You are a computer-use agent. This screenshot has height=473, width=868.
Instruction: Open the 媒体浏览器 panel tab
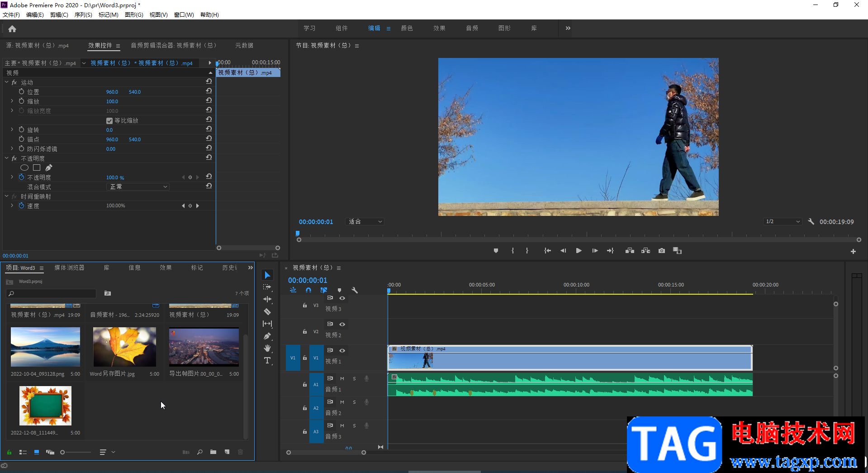[69, 268]
